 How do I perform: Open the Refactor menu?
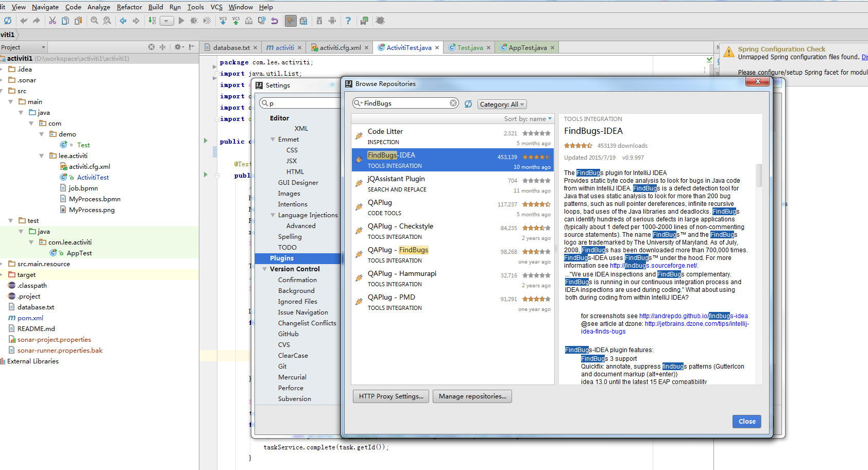coord(129,7)
